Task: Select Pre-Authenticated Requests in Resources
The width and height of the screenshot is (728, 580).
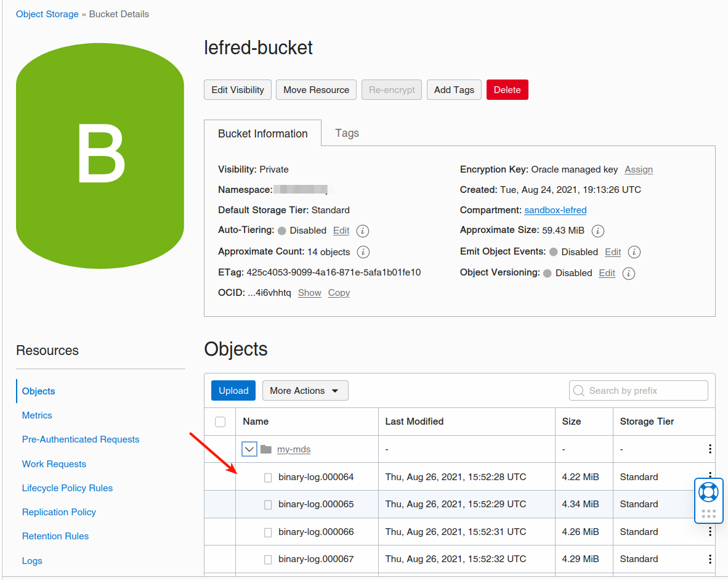Action: coord(81,439)
